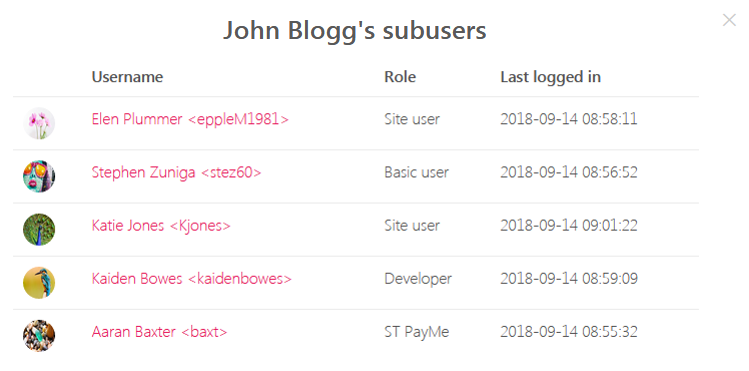The width and height of the screenshot is (749, 371).
Task: Open Katie Jones <Kjones> profile link
Action: [161, 225]
